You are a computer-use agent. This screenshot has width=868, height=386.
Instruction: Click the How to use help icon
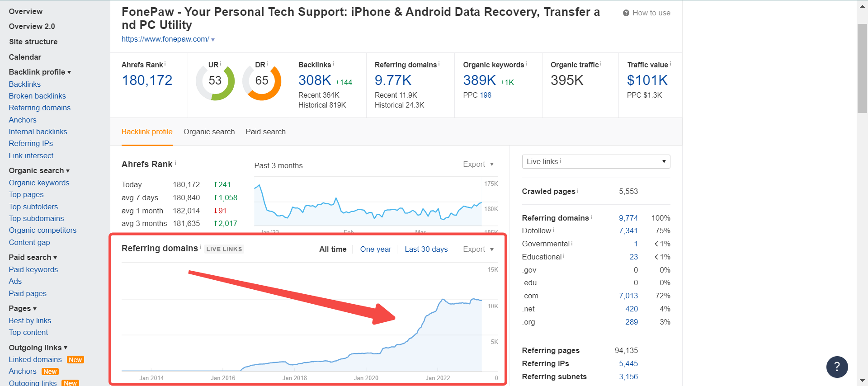pyautogui.click(x=626, y=13)
